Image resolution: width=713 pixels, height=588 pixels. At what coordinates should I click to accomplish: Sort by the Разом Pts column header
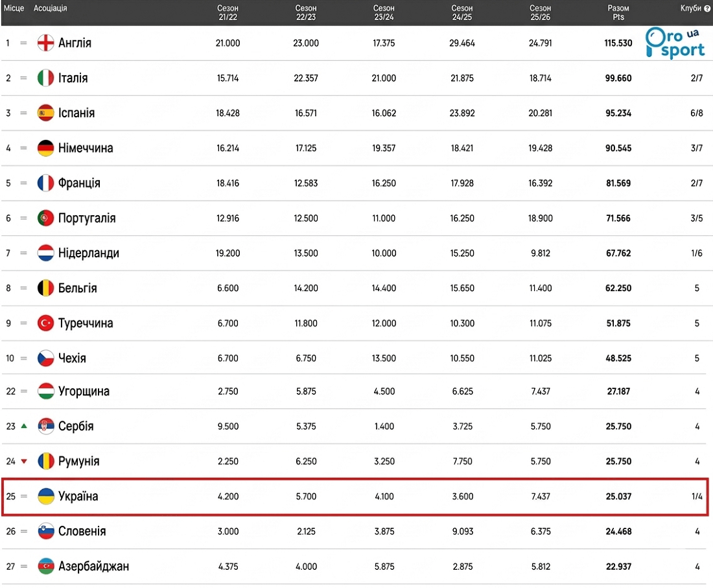[618, 12]
